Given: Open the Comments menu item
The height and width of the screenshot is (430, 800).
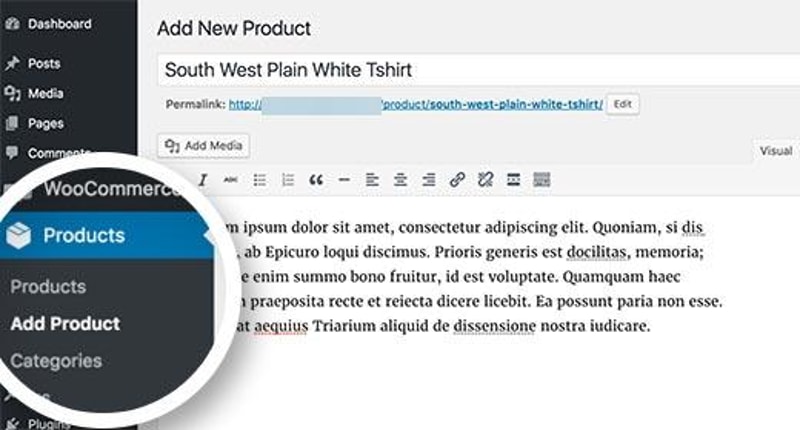Looking at the screenshot, I should tap(59, 153).
